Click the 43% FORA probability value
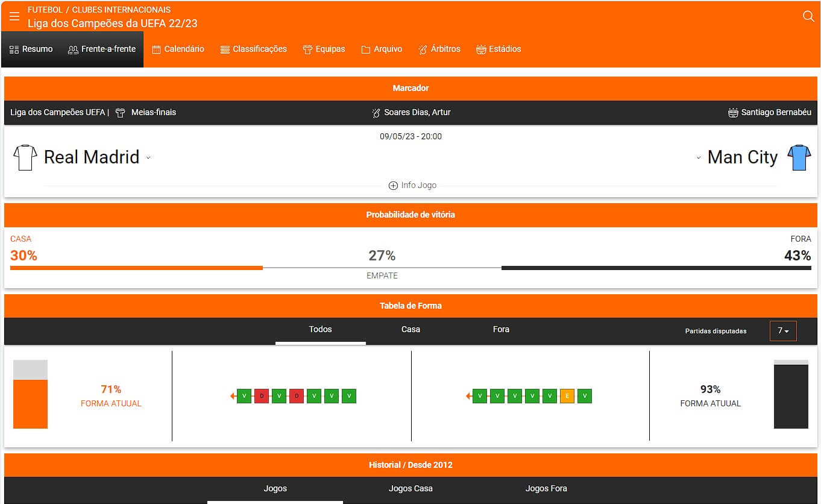821x504 pixels. [797, 256]
